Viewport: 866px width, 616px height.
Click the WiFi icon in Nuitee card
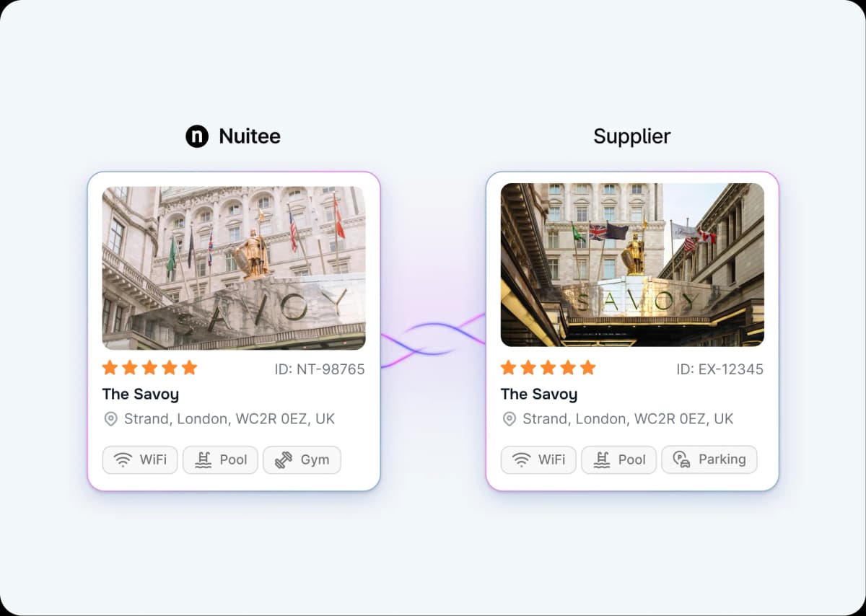(123, 460)
